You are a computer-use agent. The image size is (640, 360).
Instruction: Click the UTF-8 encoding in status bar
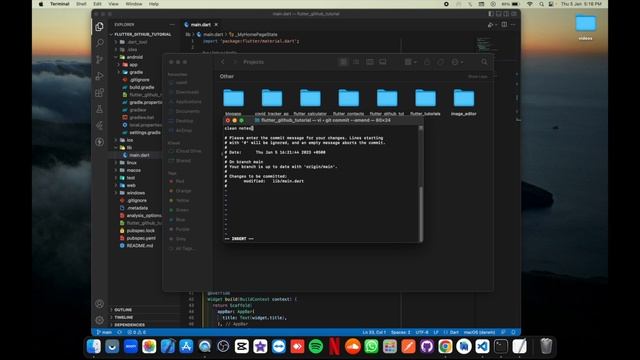(x=422, y=332)
